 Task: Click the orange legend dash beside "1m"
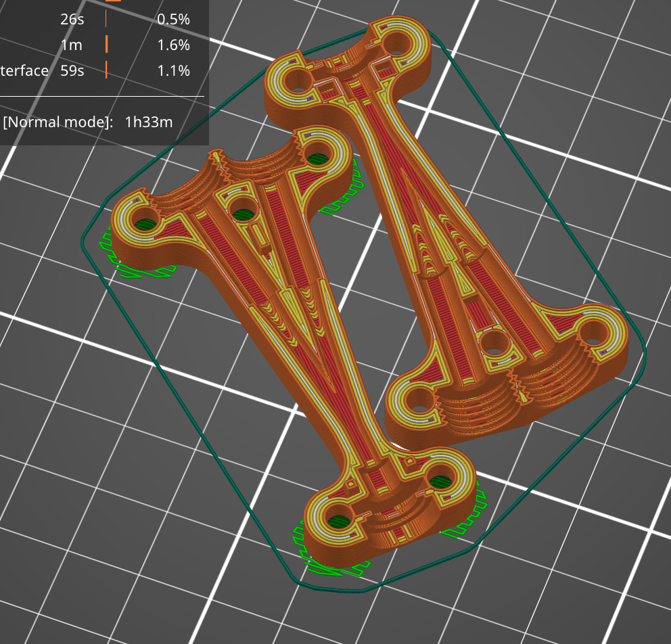(106, 45)
